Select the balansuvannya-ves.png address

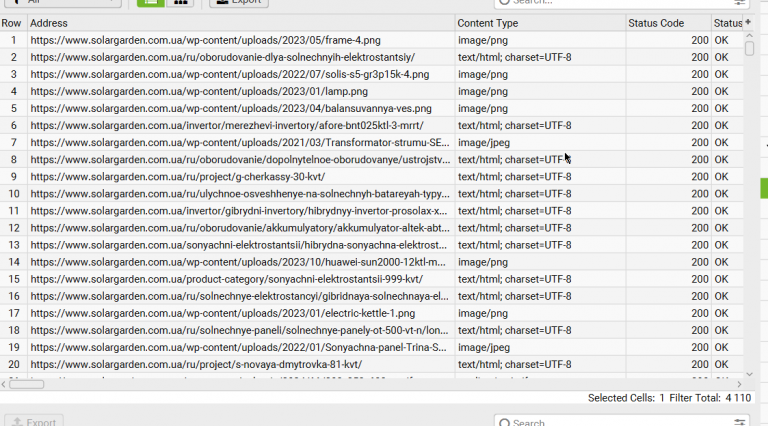pyautogui.click(x=231, y=108)
